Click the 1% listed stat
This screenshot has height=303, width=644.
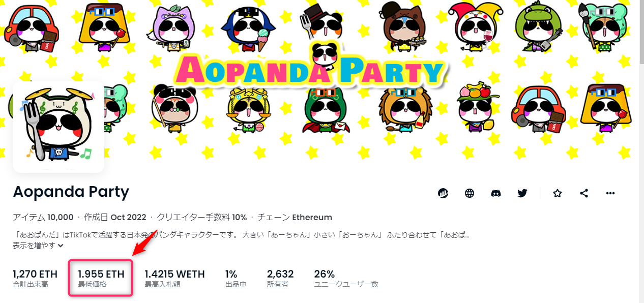pos(236,279)
